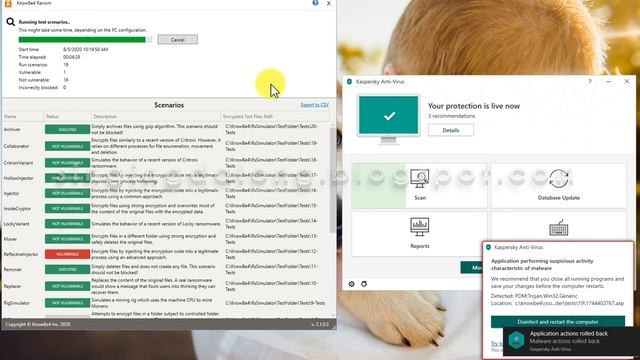The image size is (640, 360).
Task: Select the Archiver scenario name
Action: pyautogui.click(x=12, y=129)
